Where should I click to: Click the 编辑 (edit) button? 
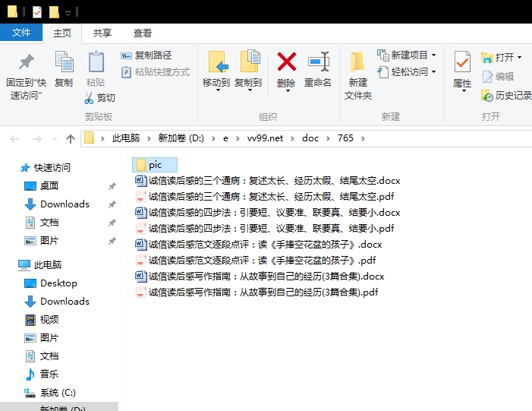pos(498,77)
